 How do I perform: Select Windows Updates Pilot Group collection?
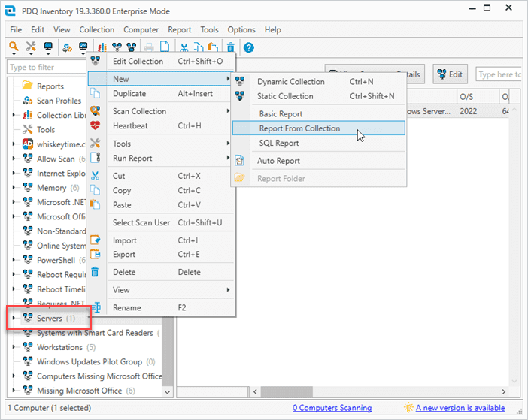(90, 361)
